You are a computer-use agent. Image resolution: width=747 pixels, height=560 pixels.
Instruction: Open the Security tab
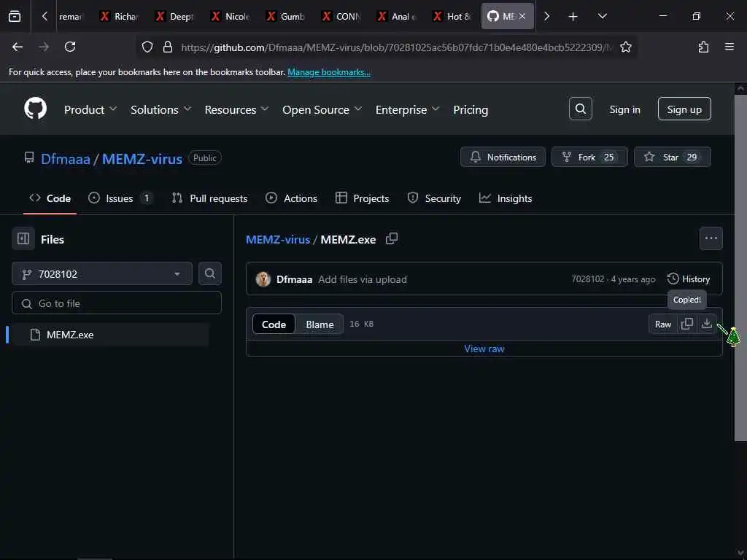pos(434,198)
